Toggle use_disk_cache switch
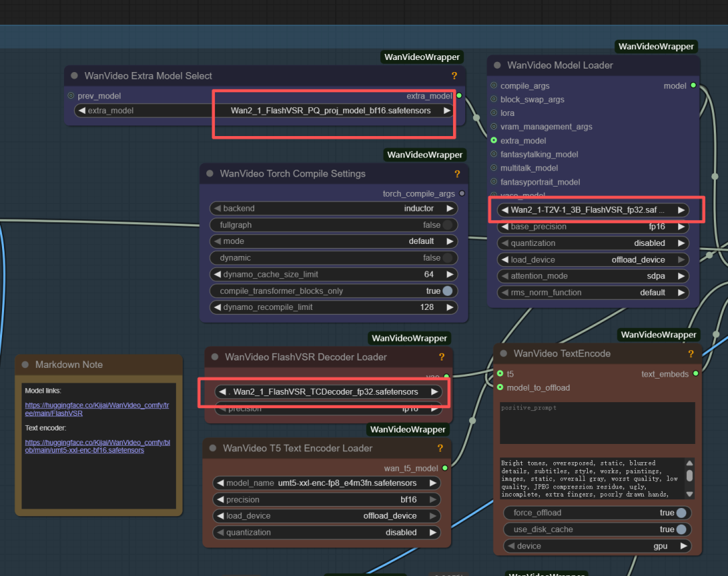The width and height of the screenshot is (728, 576). [681, 530]
